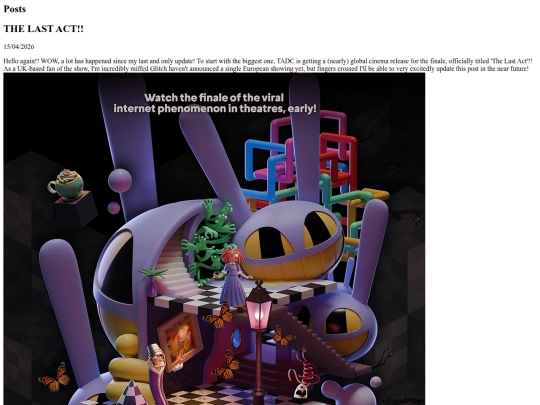
Task: Click the paragraph line starting "As a UK-based fan"
Action: (266, 69)
